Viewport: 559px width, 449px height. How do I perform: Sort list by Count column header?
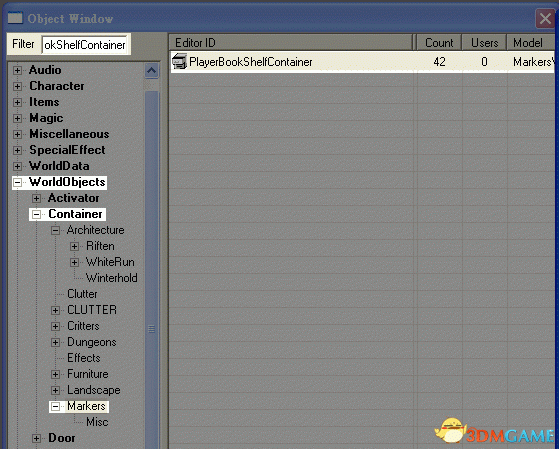(x=439, y=42)
